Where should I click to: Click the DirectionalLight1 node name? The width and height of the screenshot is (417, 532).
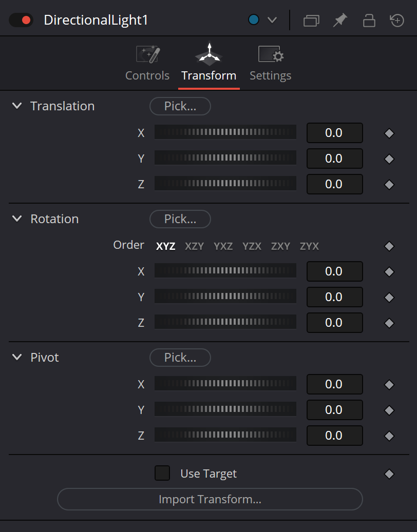coord(96,20)
